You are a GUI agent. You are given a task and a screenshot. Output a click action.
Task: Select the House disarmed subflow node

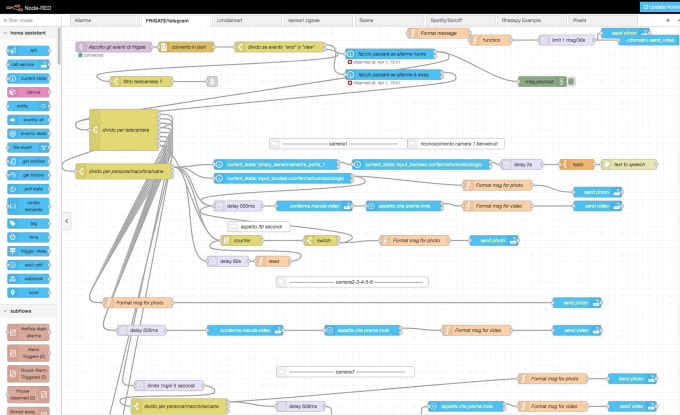coord(28,395)
